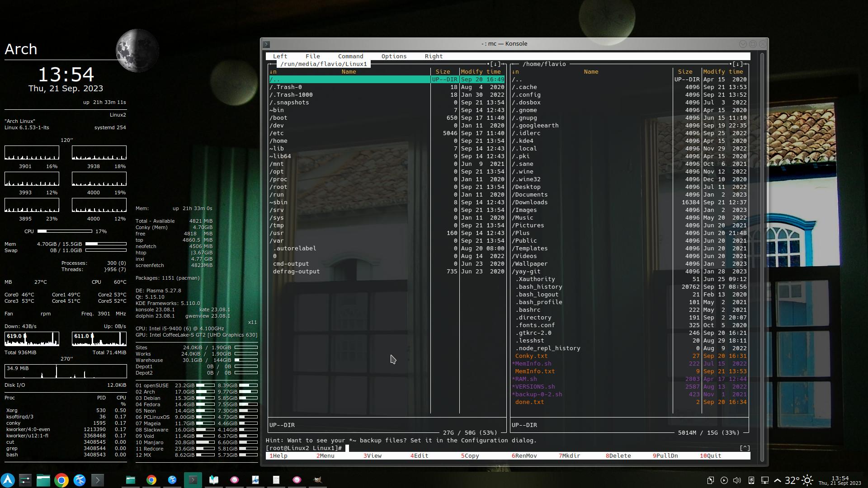The image size is (868, 488).
Task: Open the Arch application launcher icon
Action: tap(8, 480)
